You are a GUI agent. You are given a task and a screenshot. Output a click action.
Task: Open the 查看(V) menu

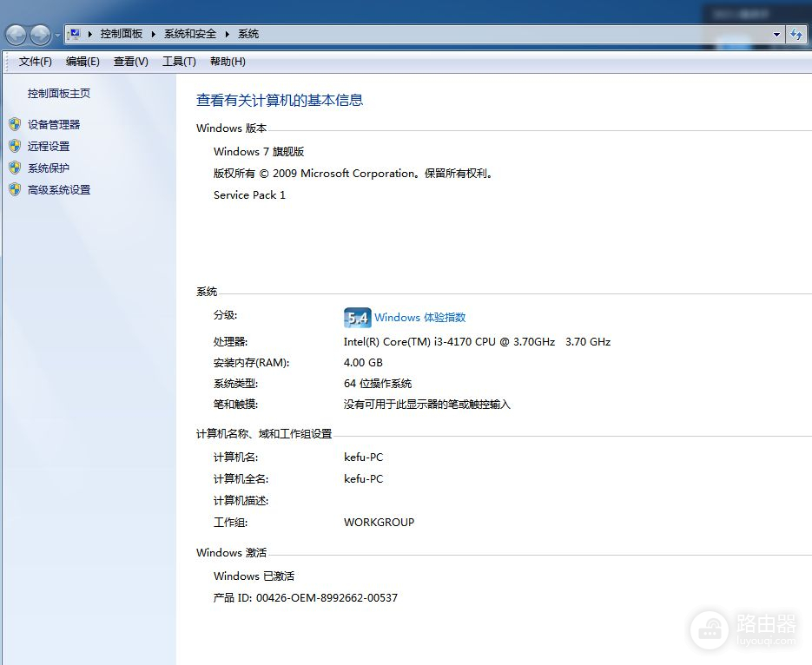pos(131,62)
